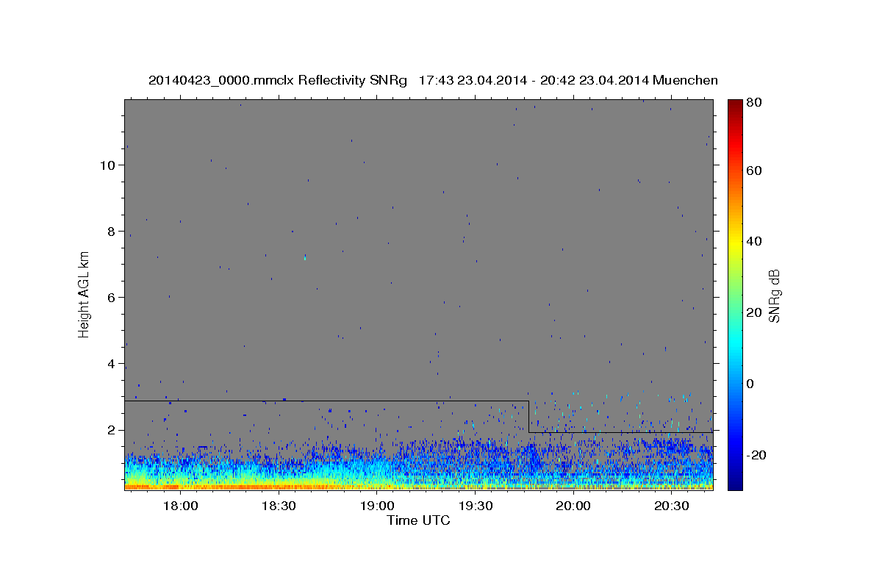Click the 19:00 time tick label

[377, 506]
